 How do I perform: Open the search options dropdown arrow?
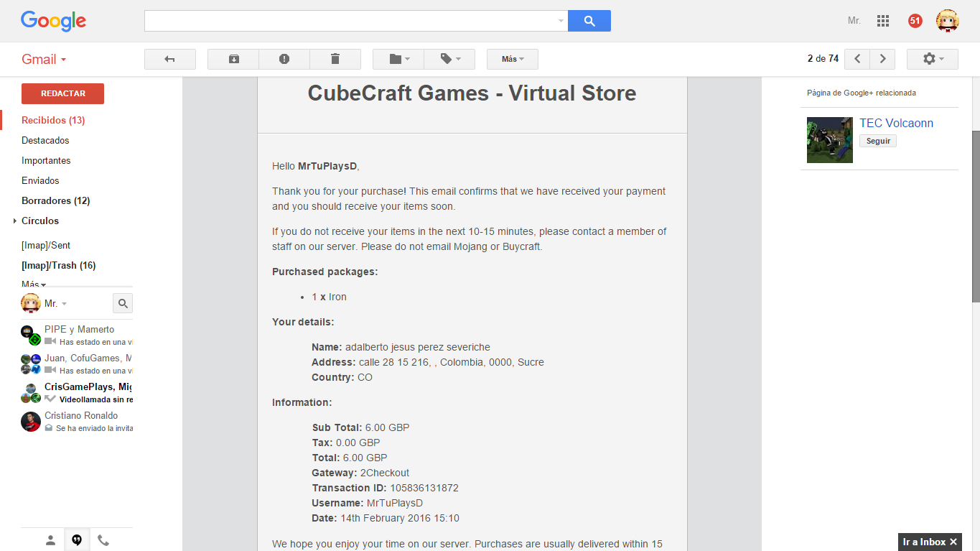[x=561, y=21]
